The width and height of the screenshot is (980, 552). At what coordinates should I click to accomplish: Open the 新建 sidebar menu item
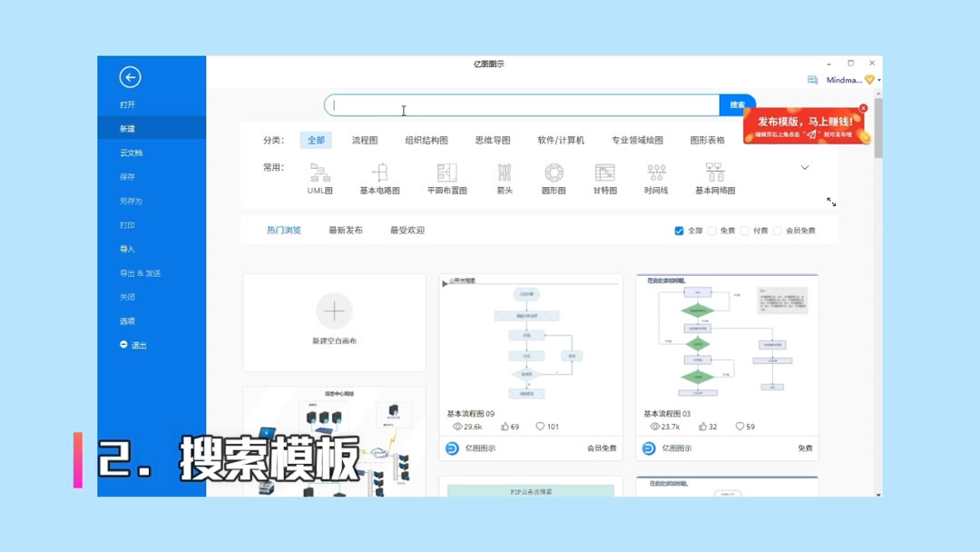(x=129, y=129)
